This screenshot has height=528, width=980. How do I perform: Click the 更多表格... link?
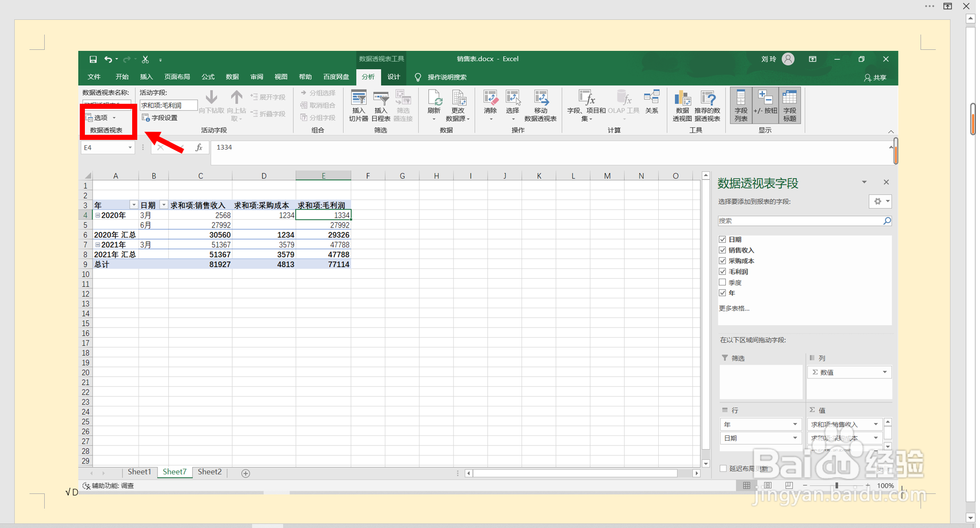coord(734,309)
